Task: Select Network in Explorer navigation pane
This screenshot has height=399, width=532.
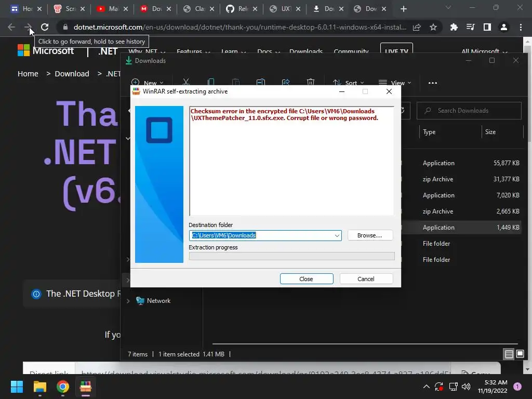Action: (158, 301)
